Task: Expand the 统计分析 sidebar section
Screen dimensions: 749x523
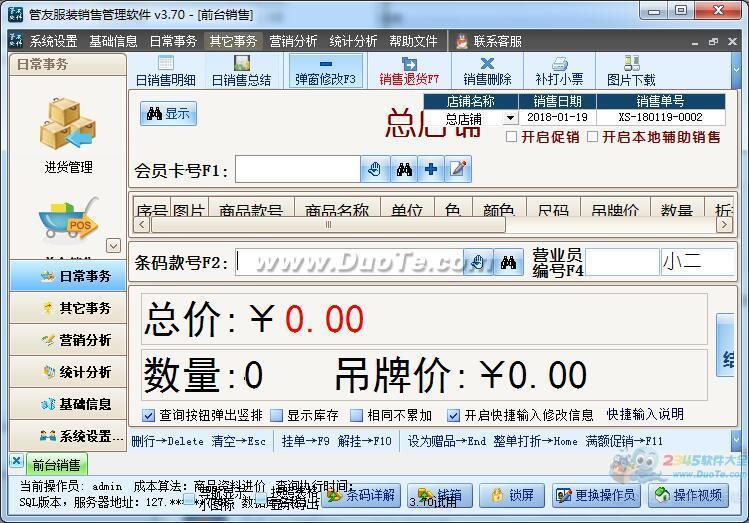Action: tap(68, 372)
